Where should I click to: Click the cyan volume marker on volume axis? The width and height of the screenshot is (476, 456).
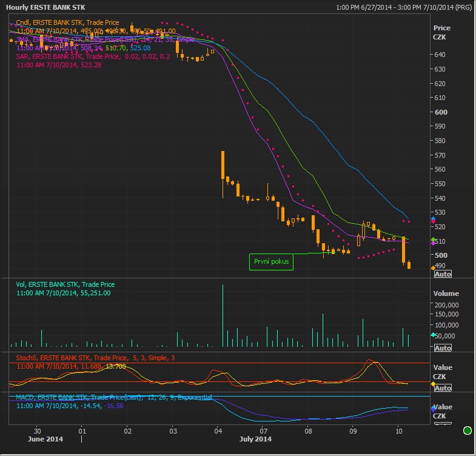pos(433,335)
